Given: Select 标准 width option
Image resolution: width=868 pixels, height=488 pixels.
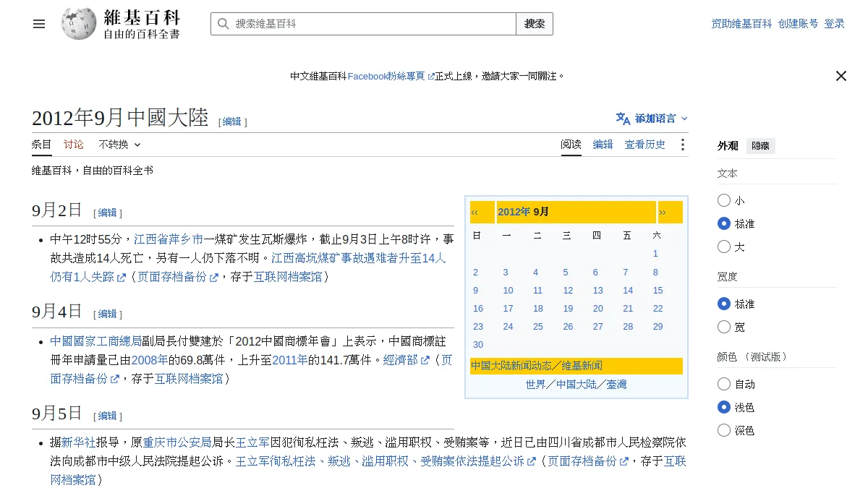Looking at the screenshot, I should pos(724,304).
